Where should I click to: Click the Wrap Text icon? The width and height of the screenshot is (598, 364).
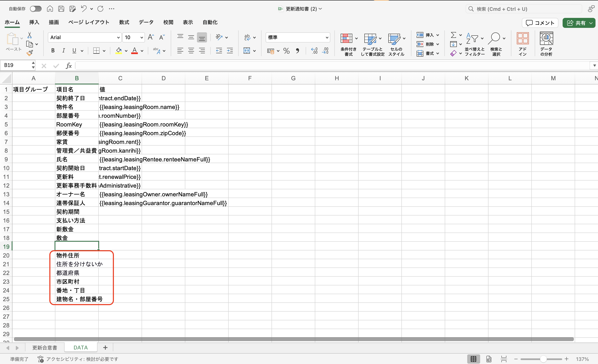(x=247, y=37)
